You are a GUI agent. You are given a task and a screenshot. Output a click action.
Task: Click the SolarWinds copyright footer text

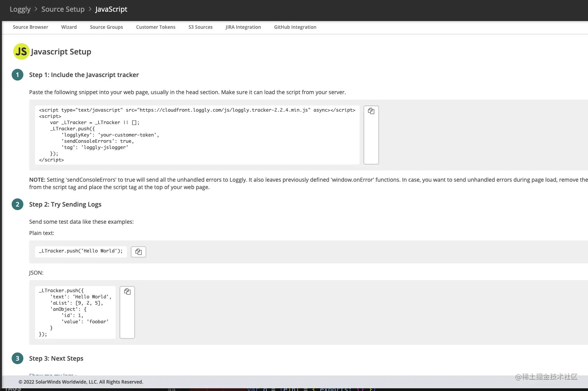81,382
